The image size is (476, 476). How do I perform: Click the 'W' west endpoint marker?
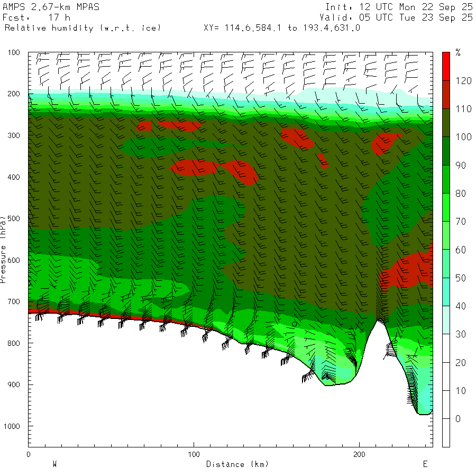click(54, 464)
